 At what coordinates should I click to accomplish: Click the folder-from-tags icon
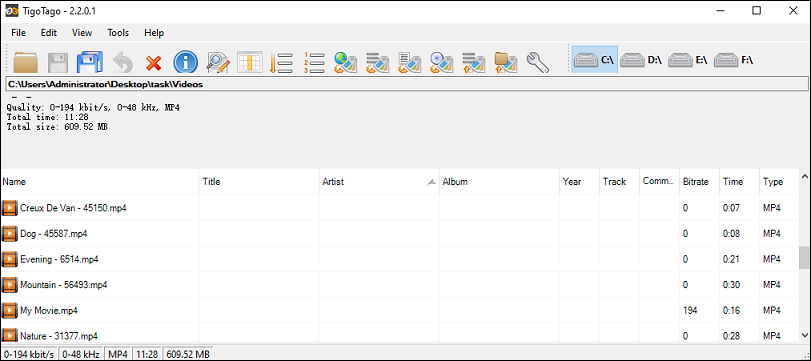tap(506, 63)
